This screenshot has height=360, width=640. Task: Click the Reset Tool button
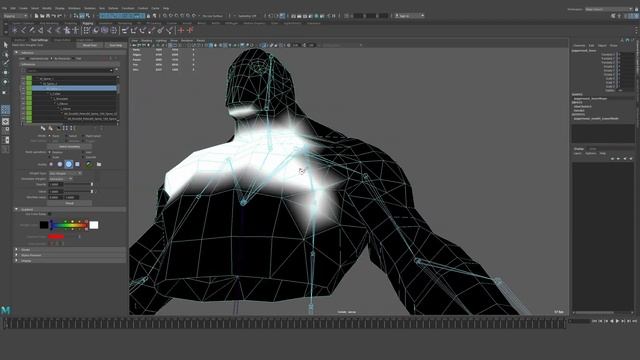[90, 45]
